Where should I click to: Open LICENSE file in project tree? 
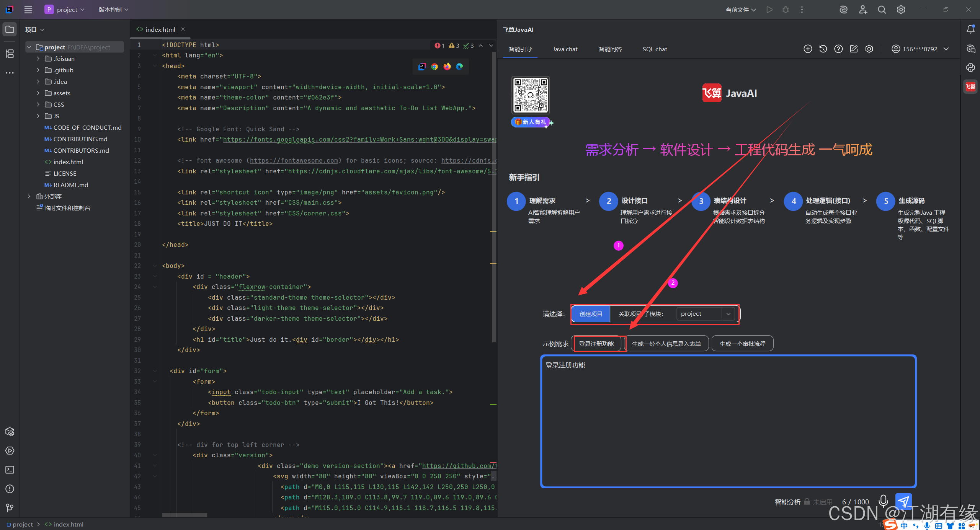click(x=64, y=173)
